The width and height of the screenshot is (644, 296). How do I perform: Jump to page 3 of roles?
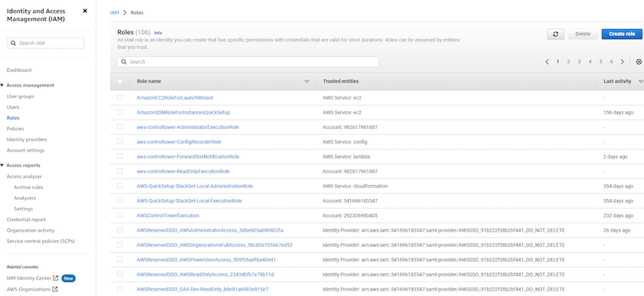(579, 61)
